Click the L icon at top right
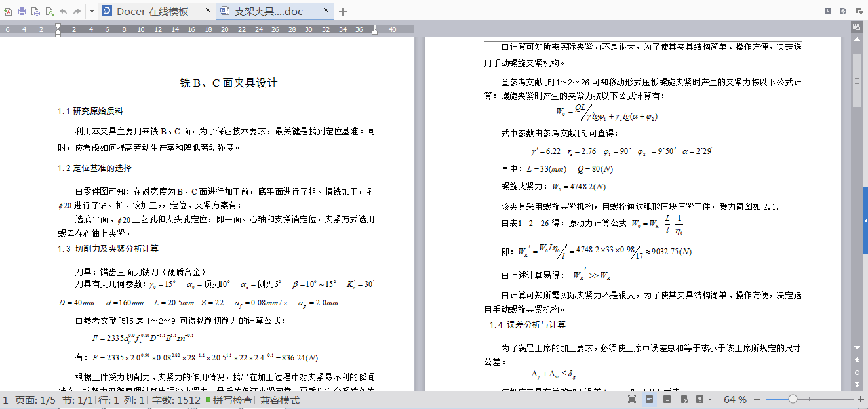 [x=828, y=10]
